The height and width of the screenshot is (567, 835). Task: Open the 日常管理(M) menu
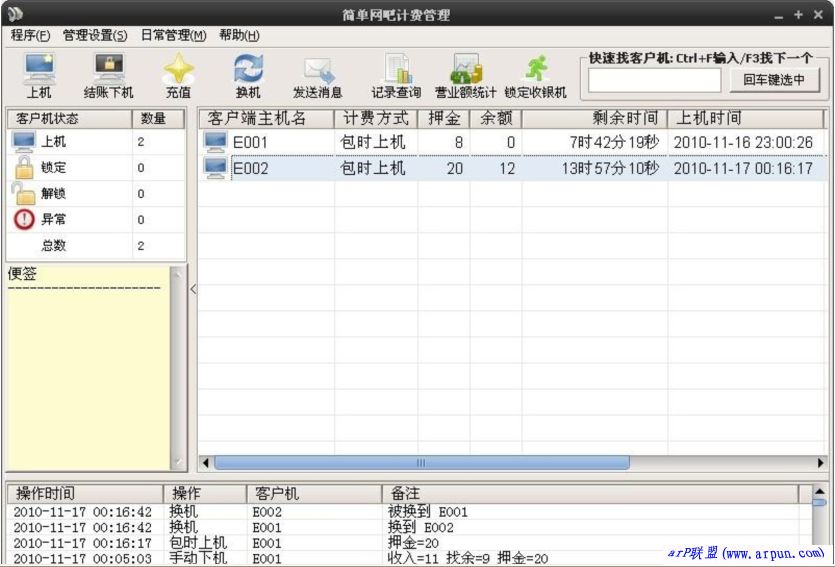pos(173,35)
